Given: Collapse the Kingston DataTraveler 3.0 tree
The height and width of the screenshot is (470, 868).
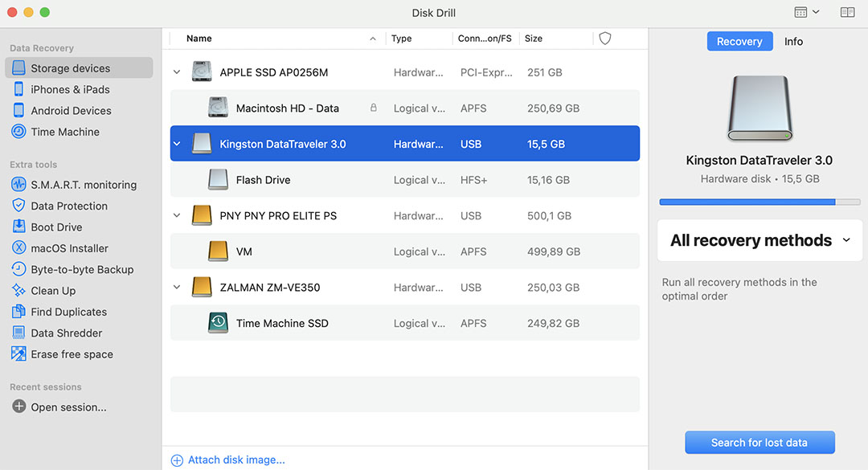Looking at the screenshot, I should click(x=177, y=143).
